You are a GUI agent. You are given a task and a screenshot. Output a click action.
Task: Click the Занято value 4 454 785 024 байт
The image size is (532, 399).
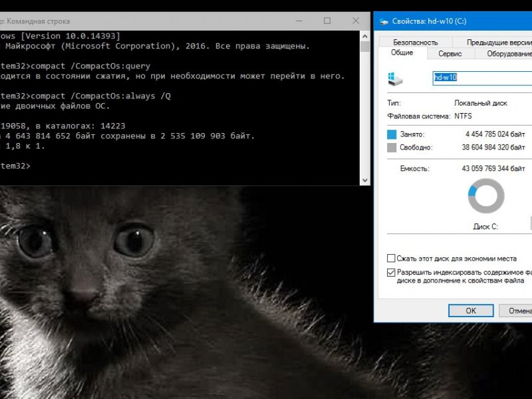tap(495, 134)
